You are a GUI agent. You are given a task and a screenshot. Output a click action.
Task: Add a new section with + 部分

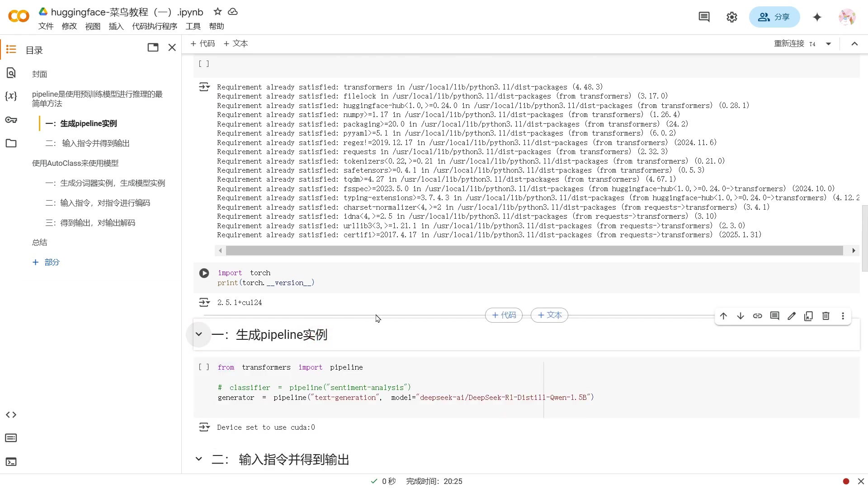click(x=46, y=263)
